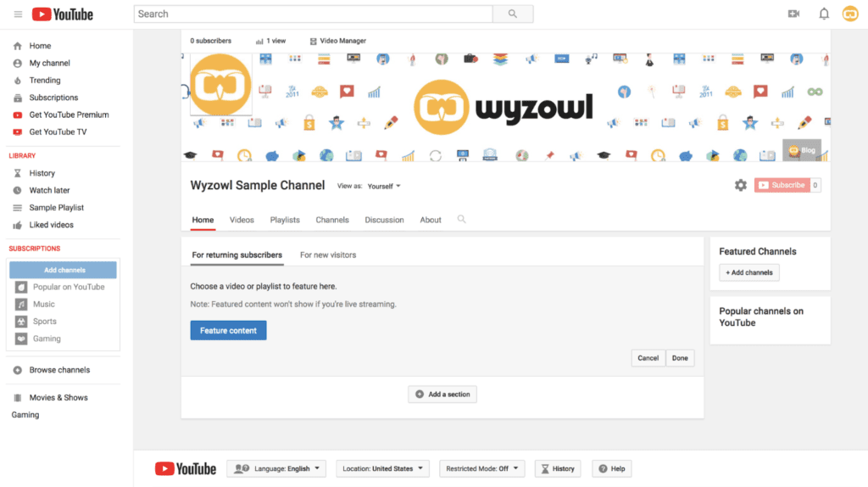Click the Browse channels plus icon
This screenshot has width=868, height=487.
tap(18, 370)
